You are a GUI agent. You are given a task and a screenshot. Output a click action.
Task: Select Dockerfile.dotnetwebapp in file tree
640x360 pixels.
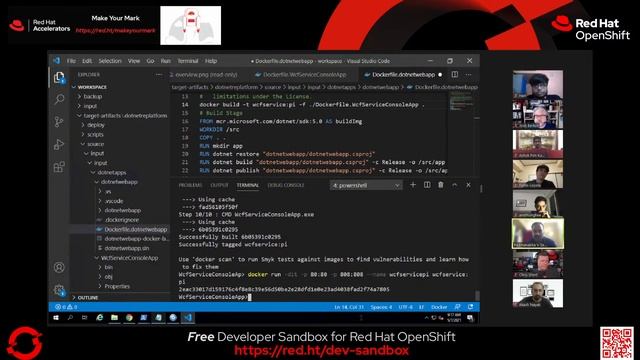click(135, 229)
